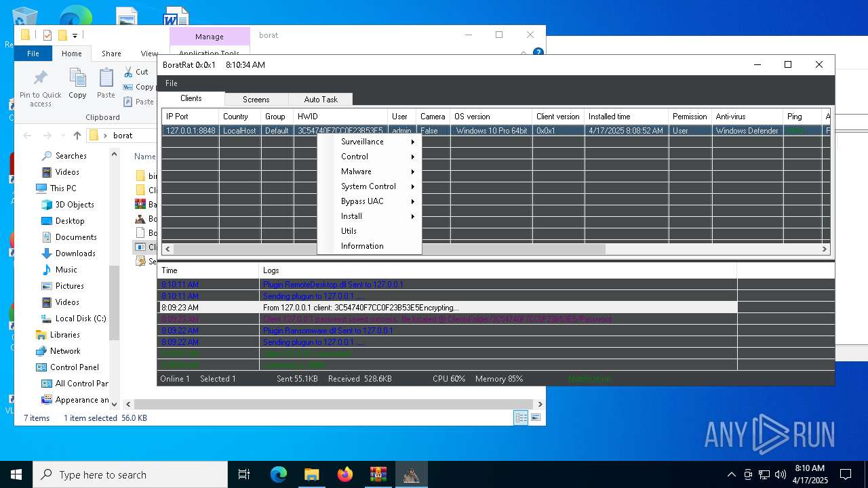Click the clients list horizontal scrollbar thumb
This screenshot has width=868, height=488.
(x=389, y=249)
